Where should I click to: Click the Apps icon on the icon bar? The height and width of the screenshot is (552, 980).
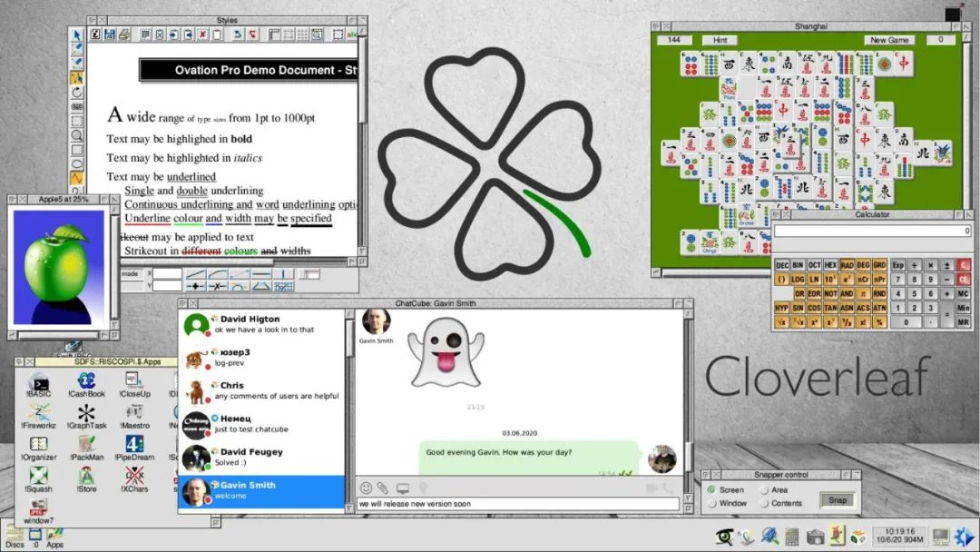click(x=54, y=537)
